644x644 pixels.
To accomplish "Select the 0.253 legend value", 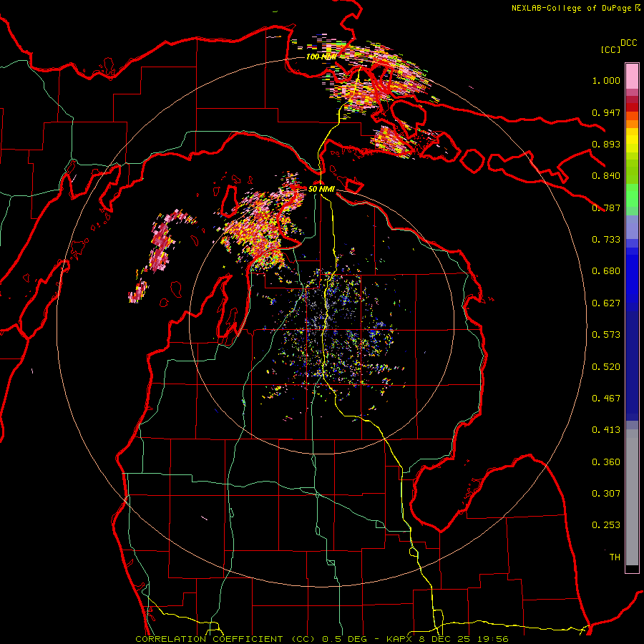I will pyautogui.click(x=606, y=525).
